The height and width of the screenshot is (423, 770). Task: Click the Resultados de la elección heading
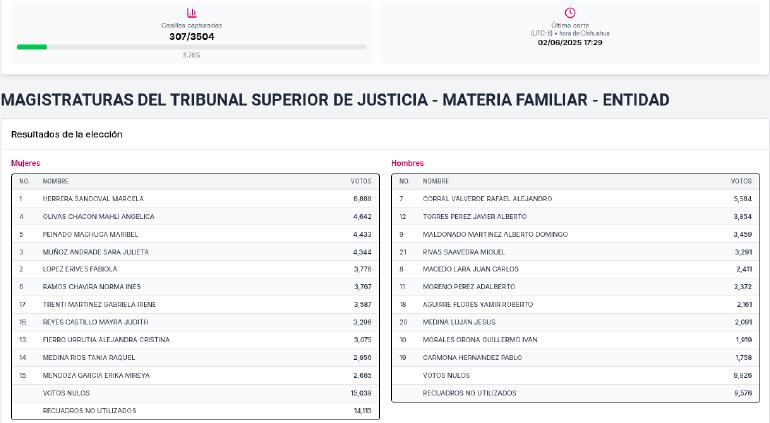click(x=66, y=134)
